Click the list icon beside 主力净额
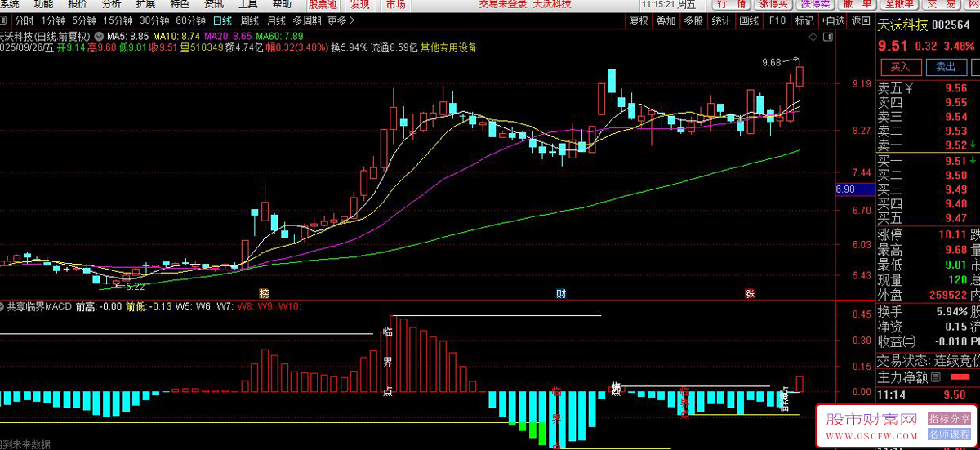 click(x=935, y=377)
